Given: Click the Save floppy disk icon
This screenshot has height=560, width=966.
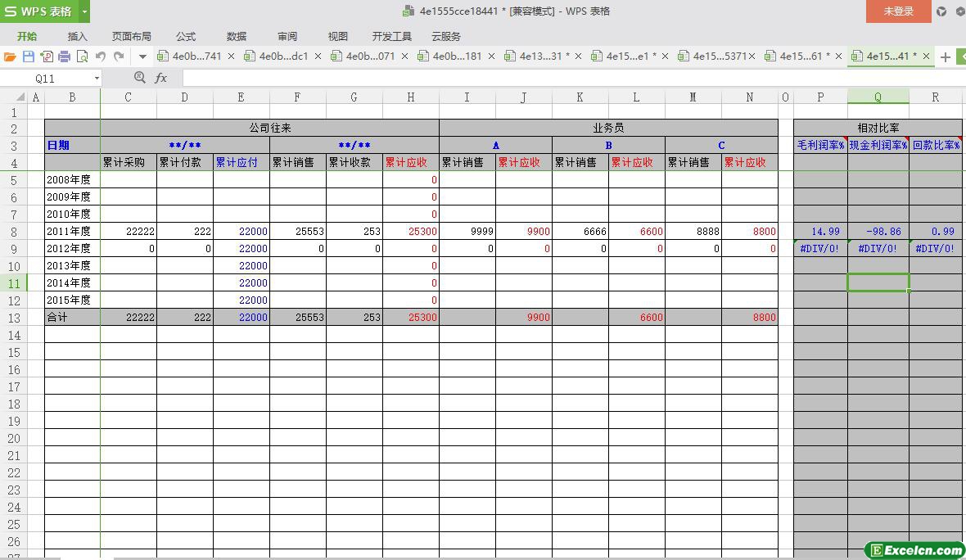Looking at the screenshot, I should tap(29, 56).
